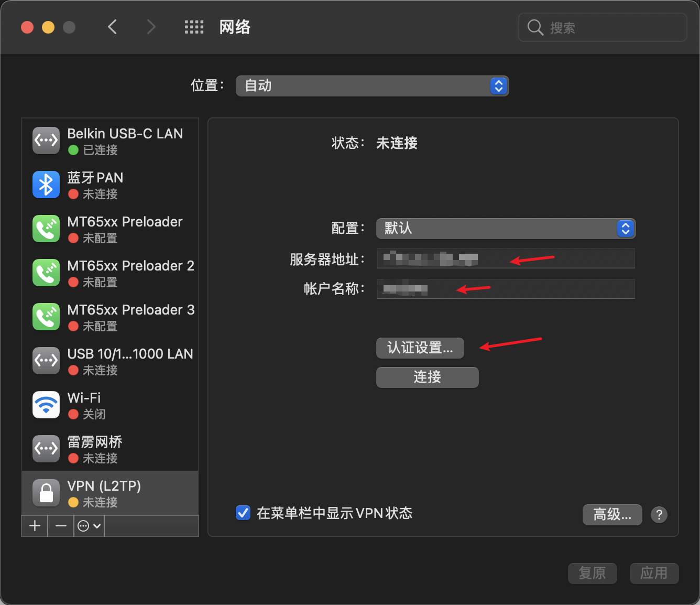Open the gear action menu below sidebar
700x605 pixels.
click(88, 526)
